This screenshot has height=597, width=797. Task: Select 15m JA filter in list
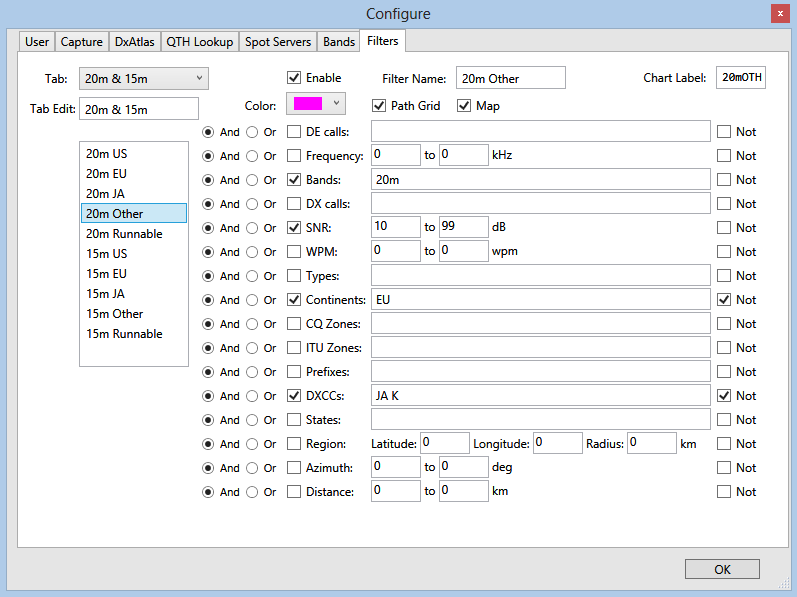(134, 294)
